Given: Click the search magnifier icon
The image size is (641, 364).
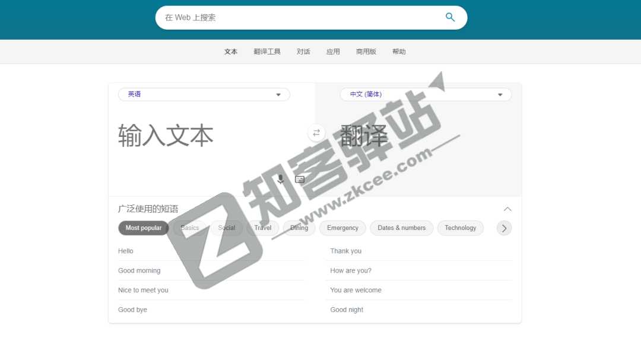Looking at the screenshot, I should 450,18.
